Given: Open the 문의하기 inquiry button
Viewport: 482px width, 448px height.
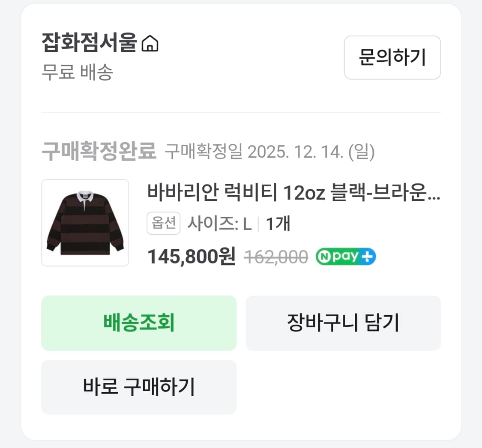Looking at the screenshot, I should [x=392, y=58].
